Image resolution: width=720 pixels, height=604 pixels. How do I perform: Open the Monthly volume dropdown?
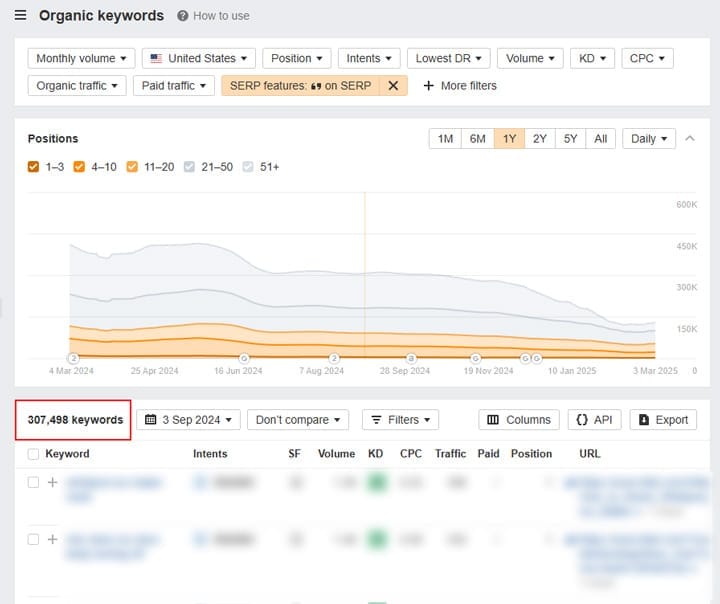point(81,58)
